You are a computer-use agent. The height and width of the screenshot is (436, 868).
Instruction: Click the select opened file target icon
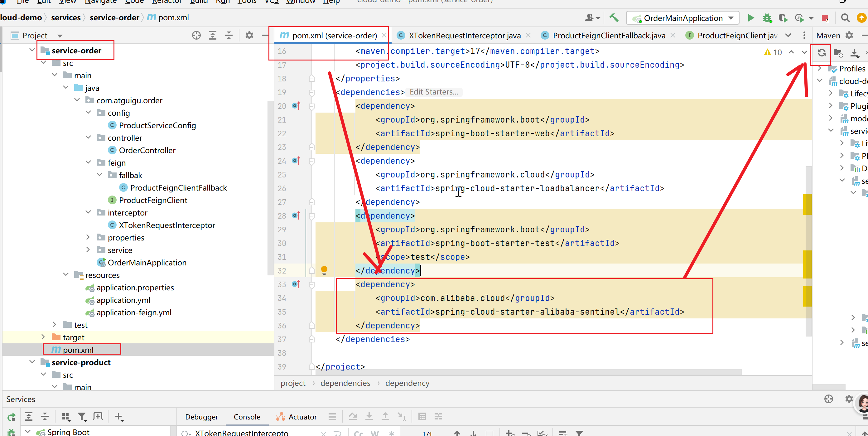tap(196, 35)
